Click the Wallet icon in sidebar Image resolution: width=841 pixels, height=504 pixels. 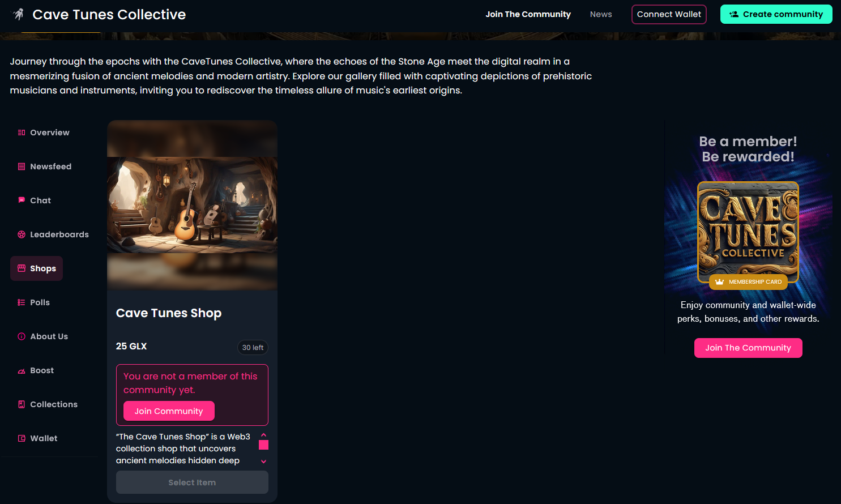pyautogui.click(x=22, y=438)
